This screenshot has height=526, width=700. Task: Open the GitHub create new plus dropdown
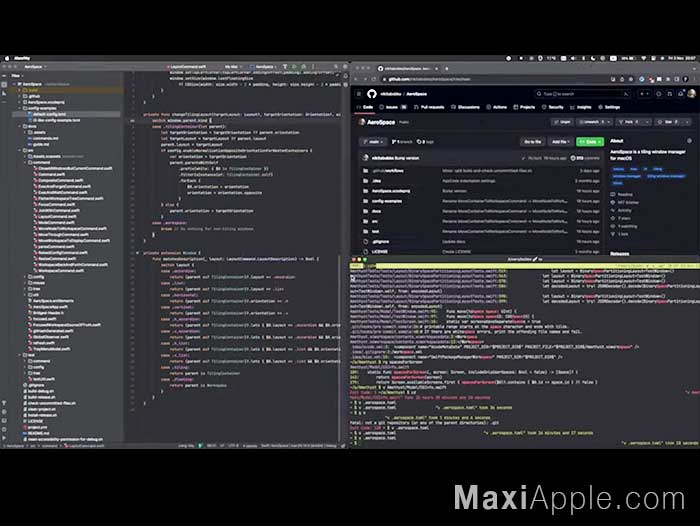click(645, 94)
